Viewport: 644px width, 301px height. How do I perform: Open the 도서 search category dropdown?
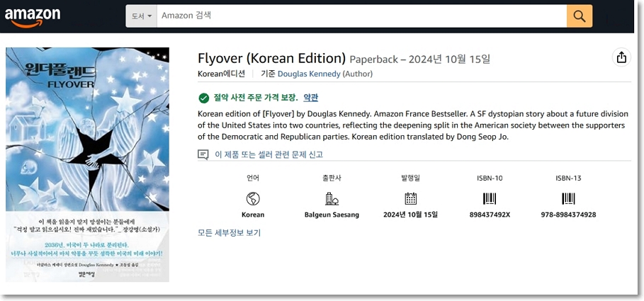pyautogui.click(x=141, y=16)
